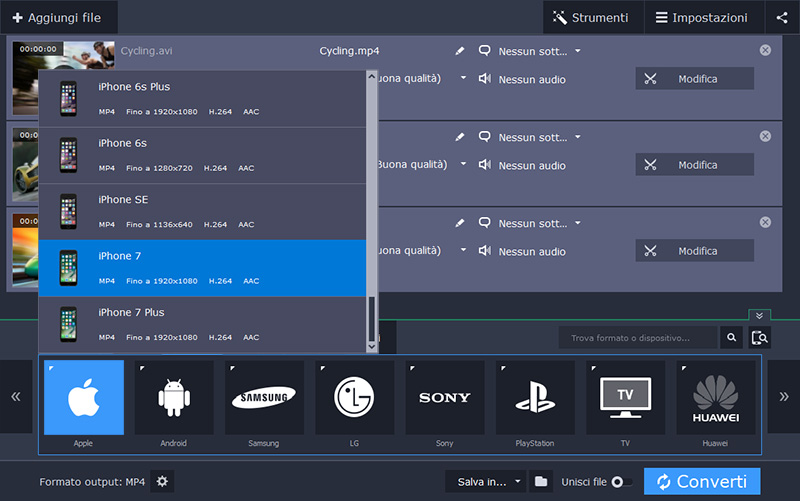The image size is (800, 501).
Task: Open the first file's Nessun sott subtitle dropdown
Action: (530, 51)
